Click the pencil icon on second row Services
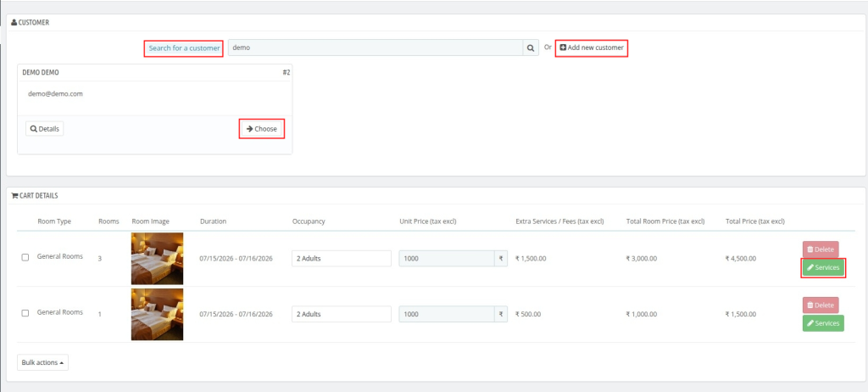 coord(810,323)
